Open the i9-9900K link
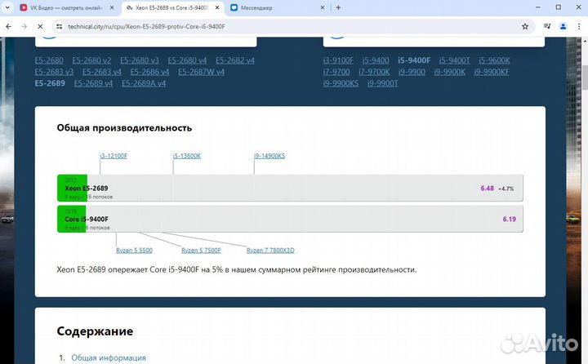This screenshot has width=588, height=364. pos(450,72)
